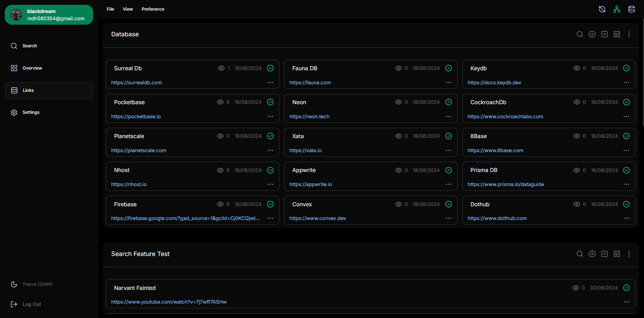Click the vertical scrollbar on right edge
The width and height of the screenshot is (644, 318).
click(643, 73)
